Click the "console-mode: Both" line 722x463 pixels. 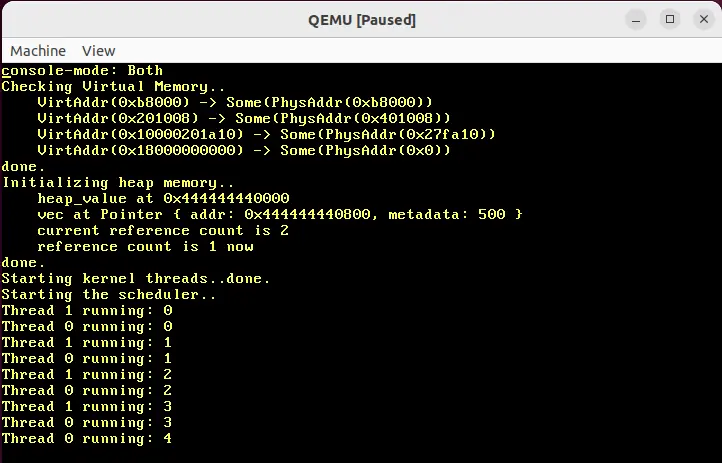[x=82, y=71]
